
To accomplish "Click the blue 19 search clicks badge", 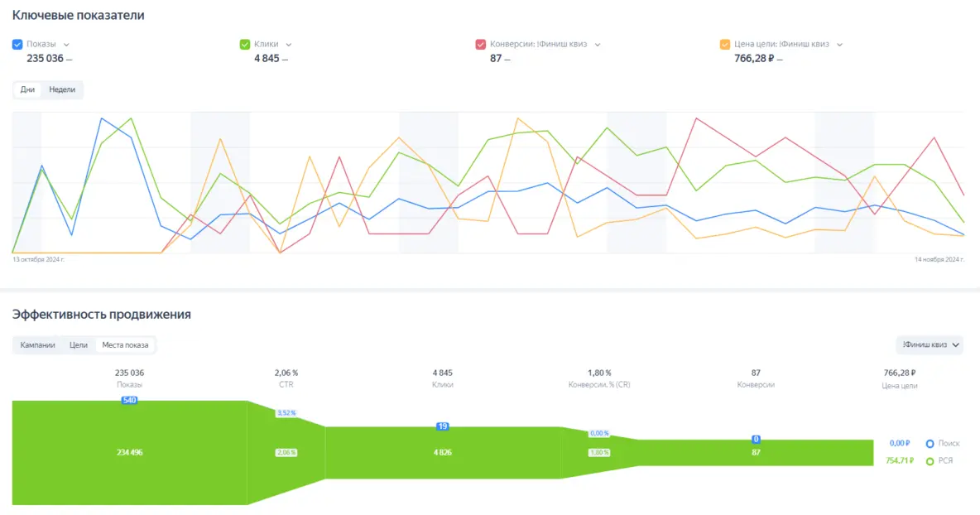I will [x=443, y=426].
